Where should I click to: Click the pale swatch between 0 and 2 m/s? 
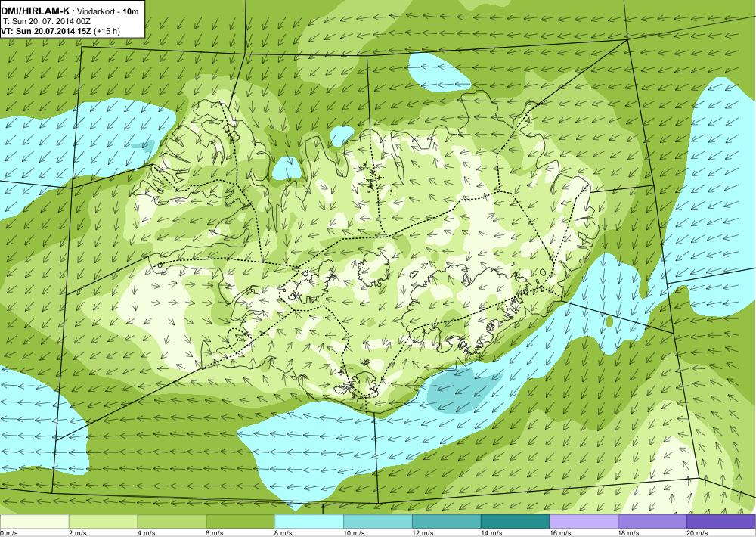click(x=35, y=522)
